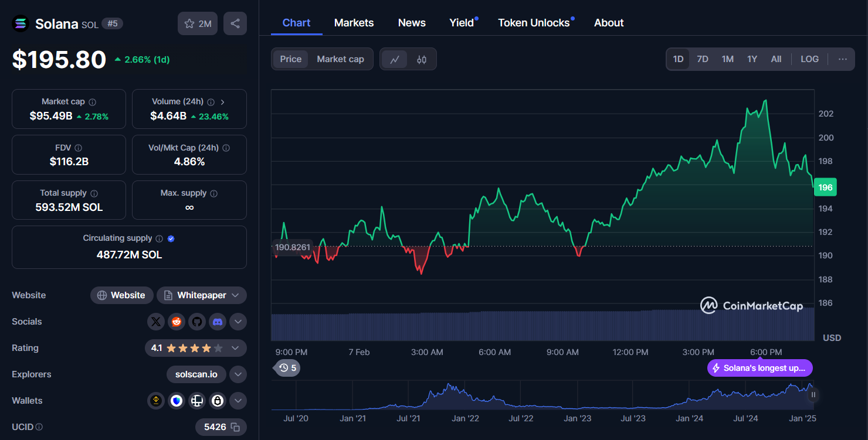868x440 pixels.
Task: Toggle chart to Market cap view
Action: pos(340,59)
